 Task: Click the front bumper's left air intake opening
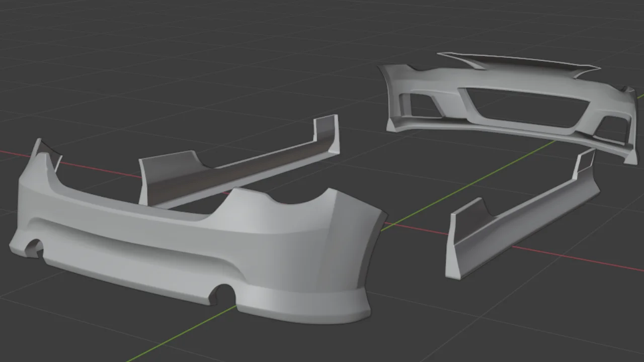(418, 103)
